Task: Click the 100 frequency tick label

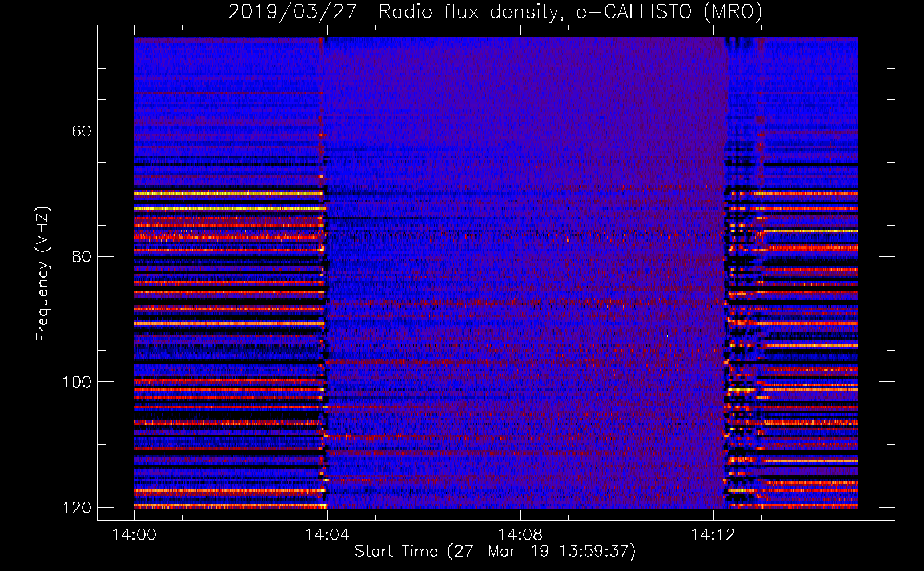Action: 77,382
